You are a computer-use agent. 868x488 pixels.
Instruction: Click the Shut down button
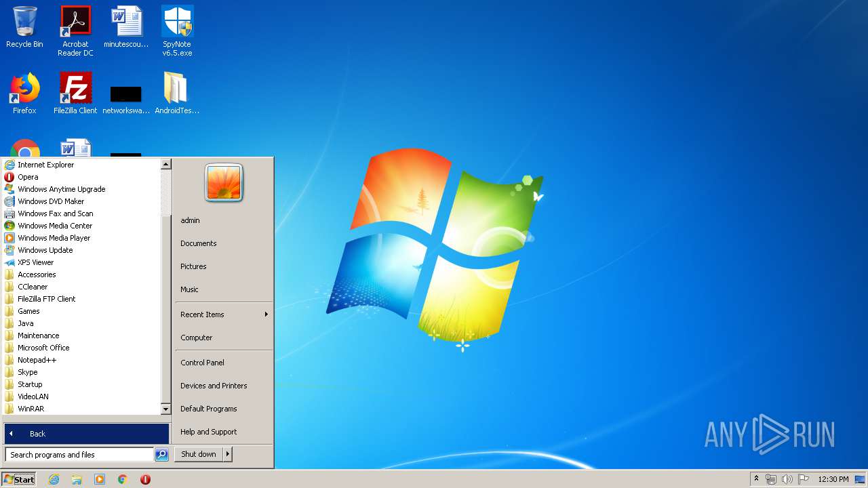(199, 454)
